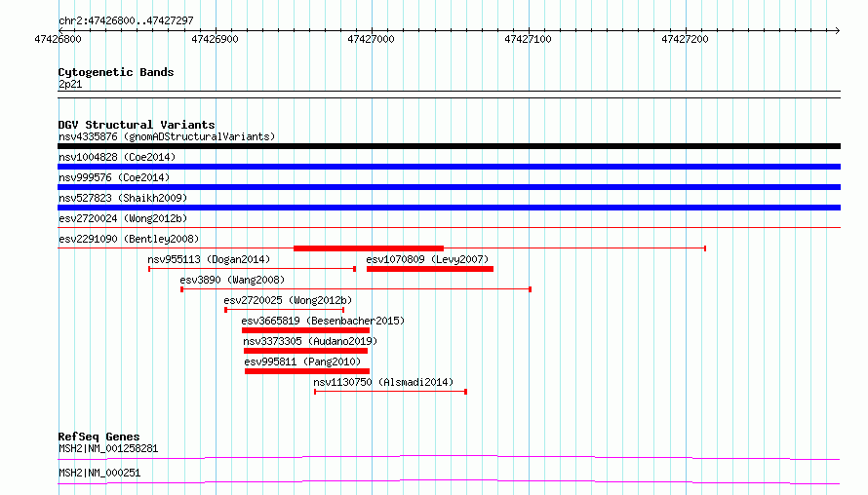Viewport: 868px width, 495px height.
Task: Click the thin red esv3890 variant line
Action: click(x=356, y=289)
